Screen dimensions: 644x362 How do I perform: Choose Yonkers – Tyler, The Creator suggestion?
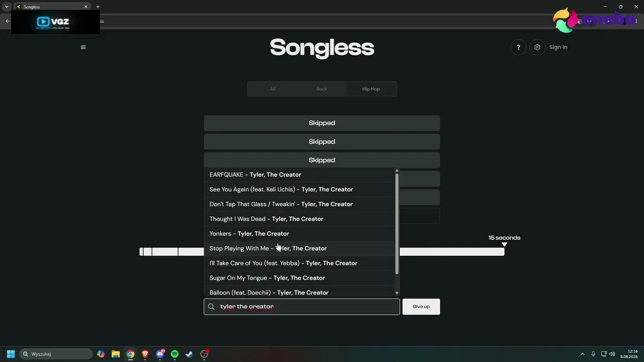(x=300, y=233)
